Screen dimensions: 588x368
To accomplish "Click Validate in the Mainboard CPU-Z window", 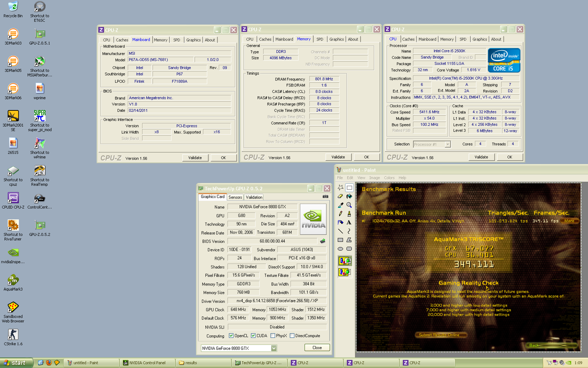I will click(x=195, y=158).
